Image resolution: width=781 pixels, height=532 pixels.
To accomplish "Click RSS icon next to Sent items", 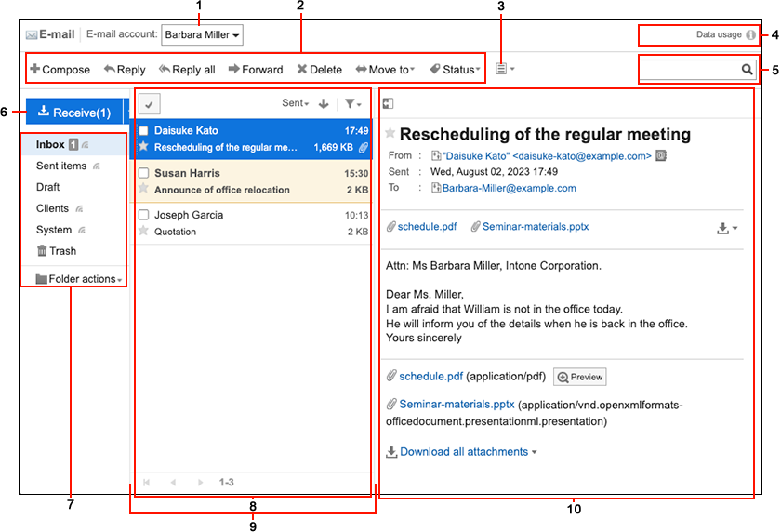I will click(x=97, y=166).
